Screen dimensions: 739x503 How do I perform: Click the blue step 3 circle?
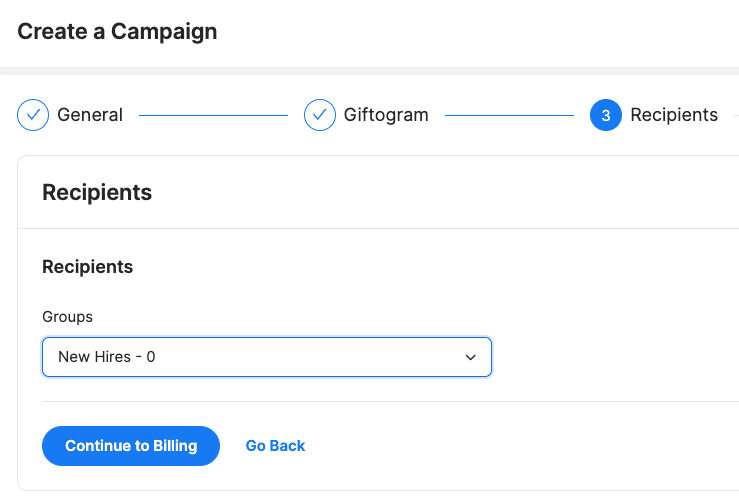606,115
